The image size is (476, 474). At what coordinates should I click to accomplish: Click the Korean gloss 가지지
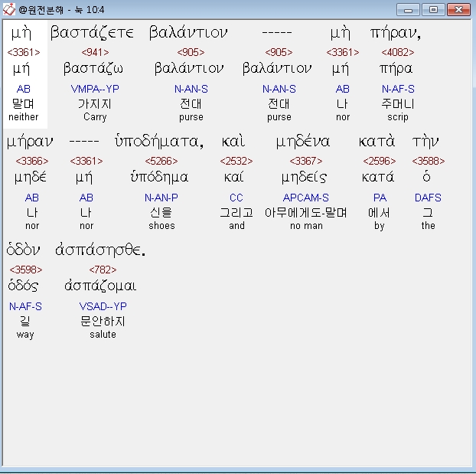tap(95, 104)
